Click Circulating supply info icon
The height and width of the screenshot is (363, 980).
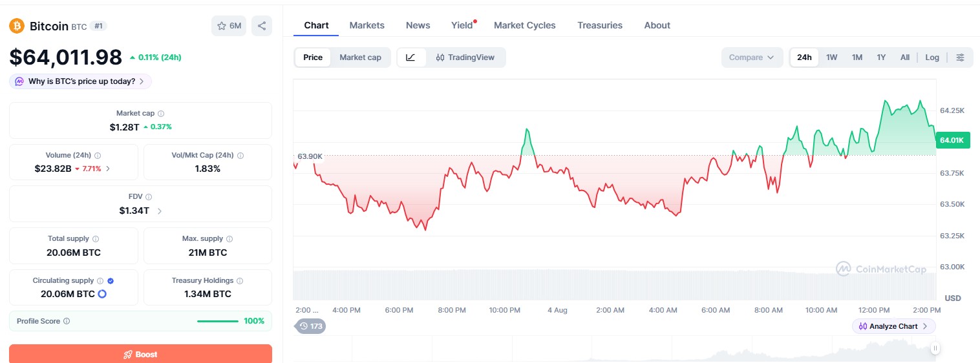pos(100,280)
